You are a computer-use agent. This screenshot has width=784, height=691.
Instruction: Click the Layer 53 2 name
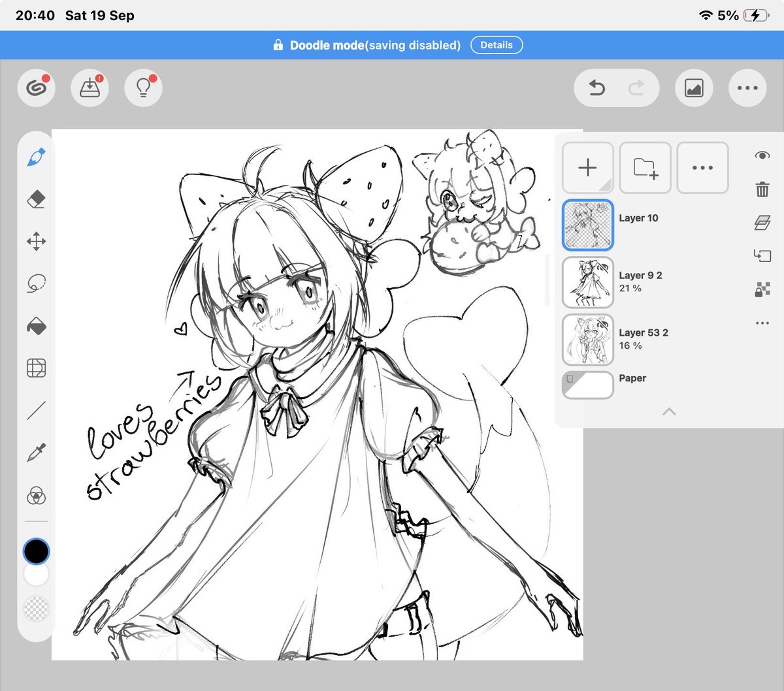click(x=644, y=332)
